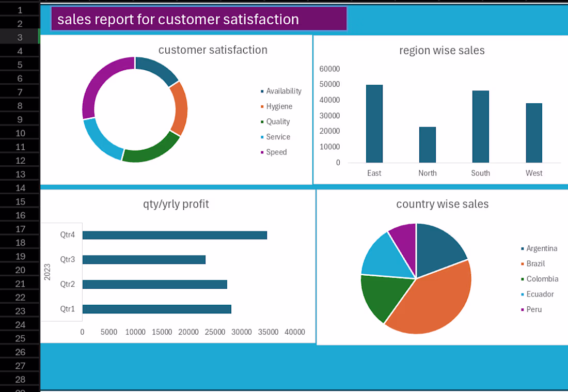The height and width of the screenshot is (392, 568).
Task: Select the Service legend entry
Action: click(275, 137)
